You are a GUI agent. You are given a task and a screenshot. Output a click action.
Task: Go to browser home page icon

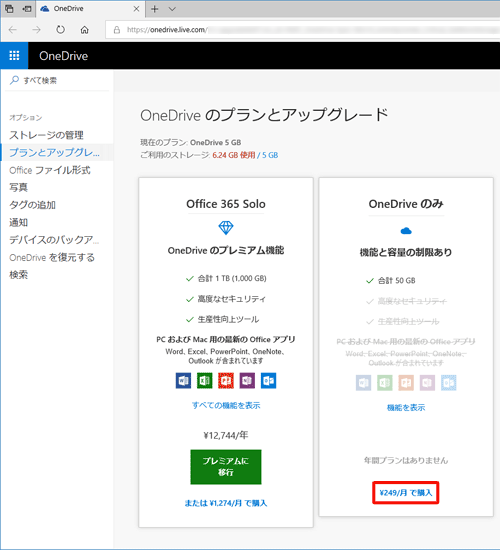click(x=85, y=30)
